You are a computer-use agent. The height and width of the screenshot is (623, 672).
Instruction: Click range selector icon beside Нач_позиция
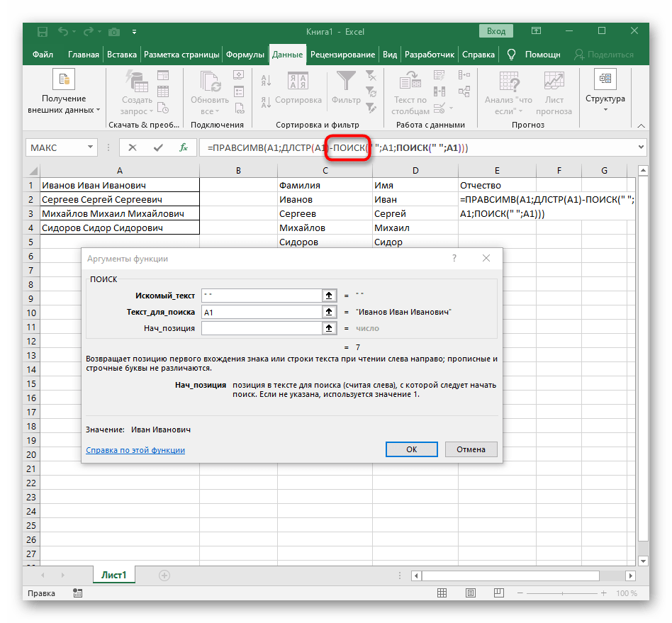[x=329, y=328]
